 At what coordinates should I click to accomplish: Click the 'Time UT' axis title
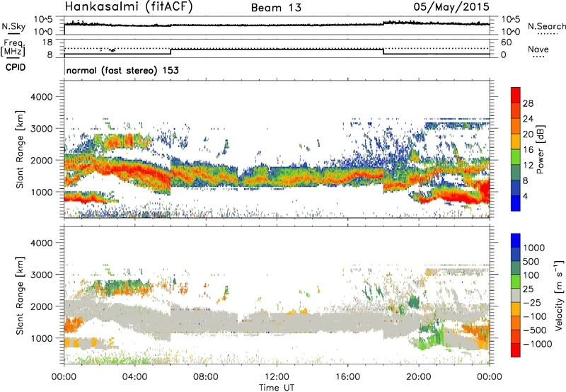[x=277, y=387]
